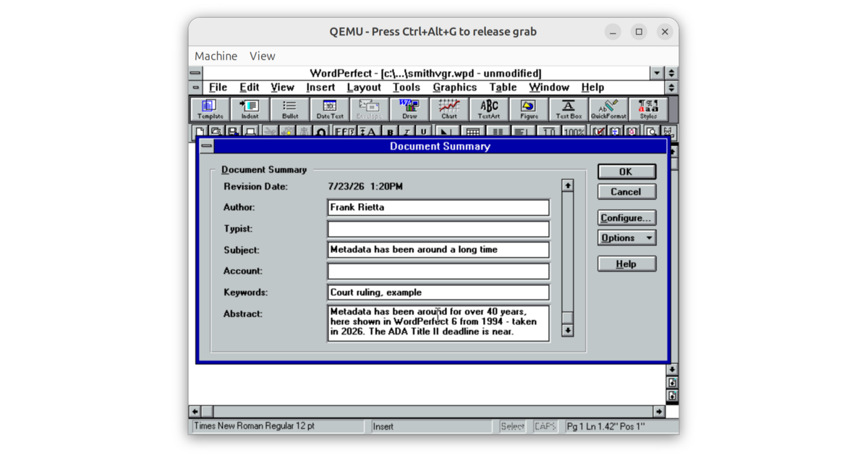Launch the WP Draw icon
The width and height of the screenshot is (868, 456).
pos(409,109)
